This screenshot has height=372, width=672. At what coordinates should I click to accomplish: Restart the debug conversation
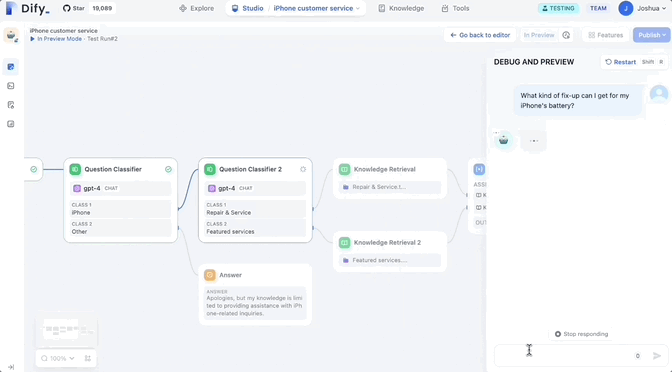pos(620,62)
